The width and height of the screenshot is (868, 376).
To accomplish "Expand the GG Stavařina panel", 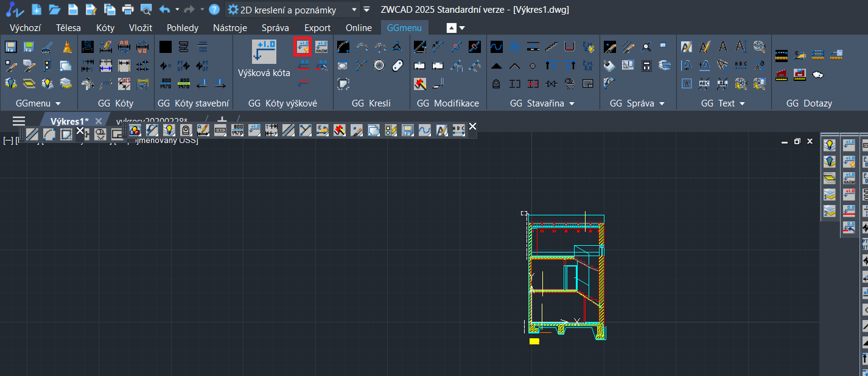I will pos(572,104).
